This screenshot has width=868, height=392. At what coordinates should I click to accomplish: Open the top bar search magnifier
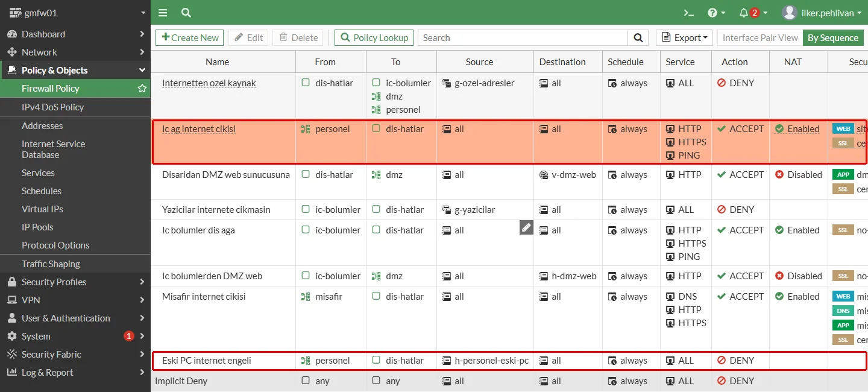coord(186,13)
